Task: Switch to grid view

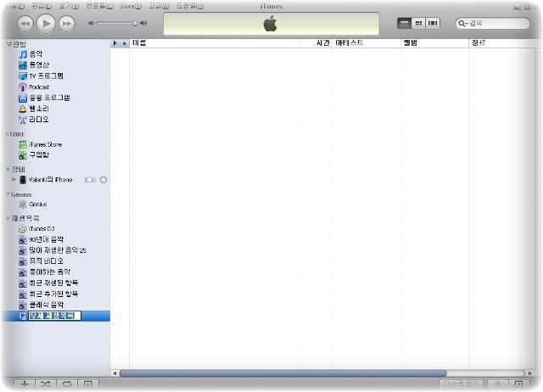Action: point(418,23)
